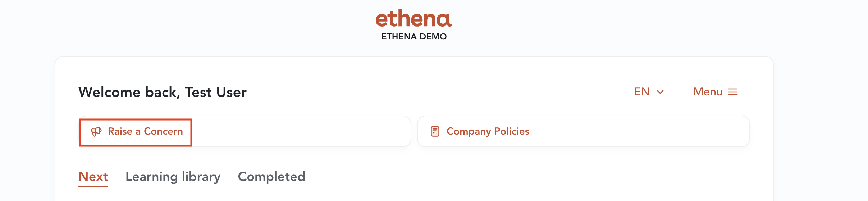Click the chevron arrow next to EN
Viewport: 868px width, 201px height.
[660, 92]
